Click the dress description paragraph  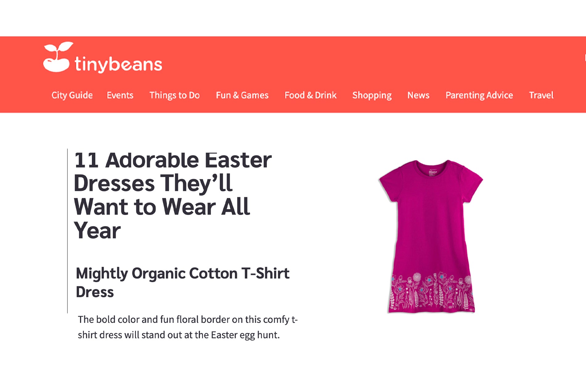[188, 327]
